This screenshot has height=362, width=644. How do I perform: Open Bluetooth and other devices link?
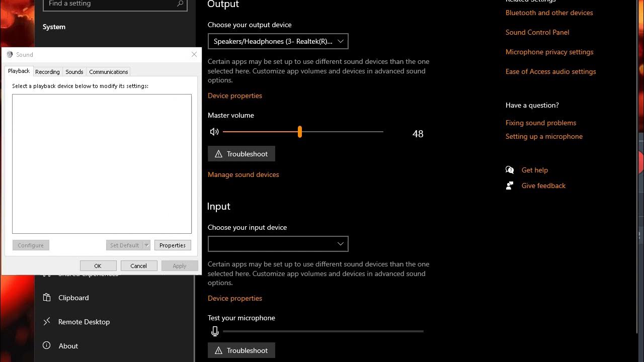pyautogui.click(x=549, y=13)
